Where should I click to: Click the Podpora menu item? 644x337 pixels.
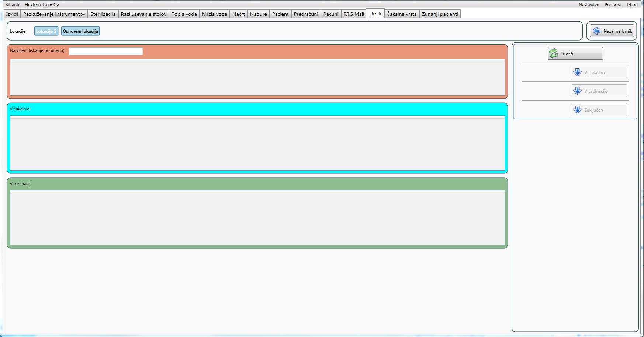613,5
